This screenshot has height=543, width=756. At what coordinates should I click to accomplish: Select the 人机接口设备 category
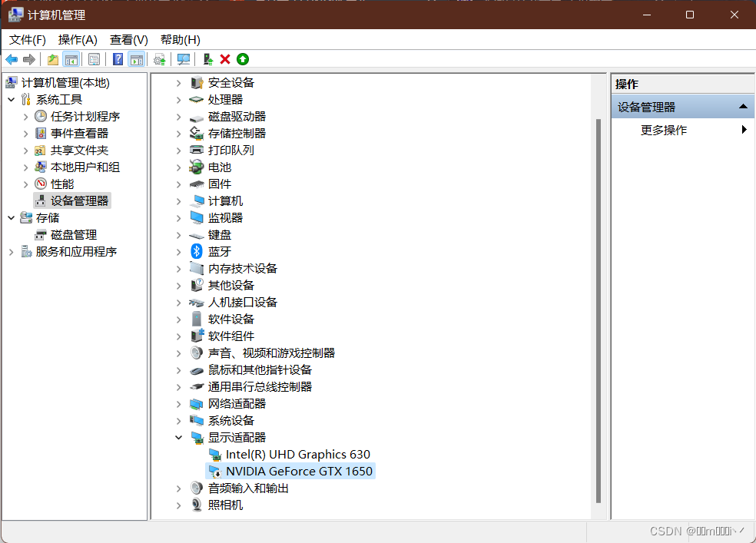(x=243, y=302)
